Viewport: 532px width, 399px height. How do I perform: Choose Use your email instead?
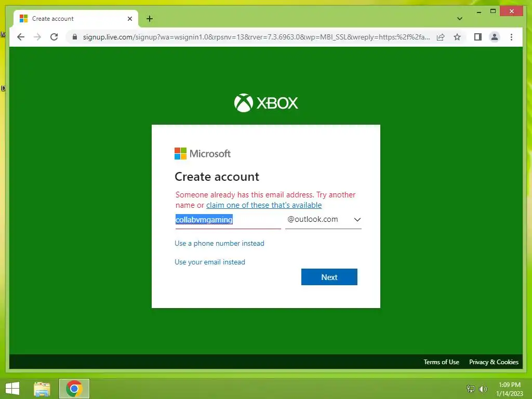[210, 262]
